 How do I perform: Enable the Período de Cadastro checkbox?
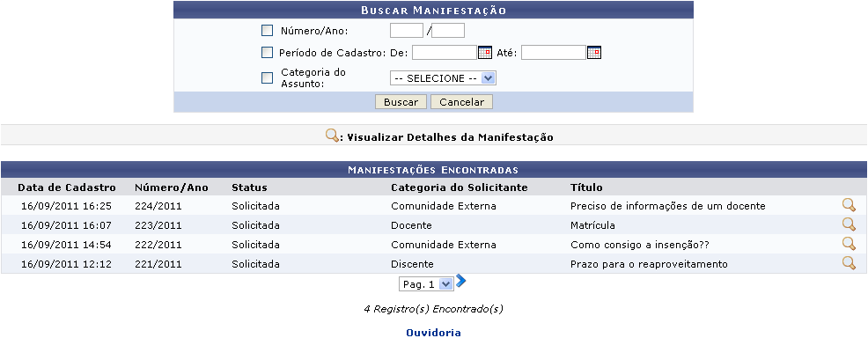pyautogui.click(x=268, y=53)
